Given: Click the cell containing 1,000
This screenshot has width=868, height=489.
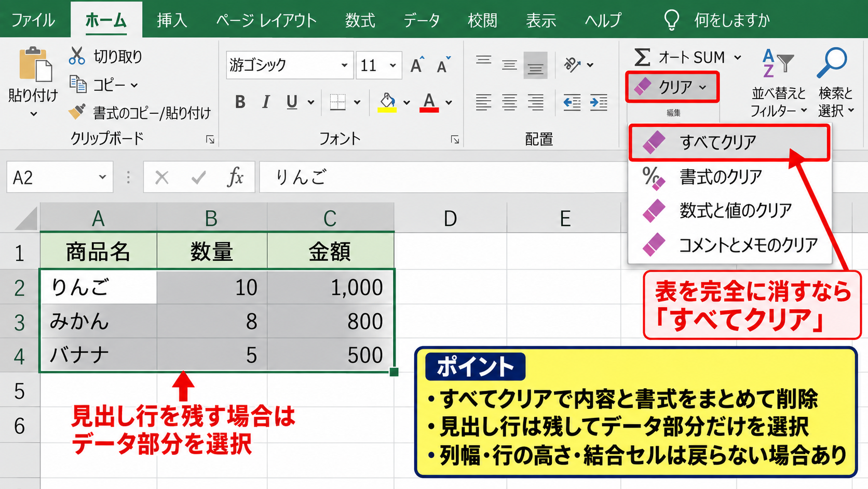Looking at the screenshot, I should pos(331,287).
